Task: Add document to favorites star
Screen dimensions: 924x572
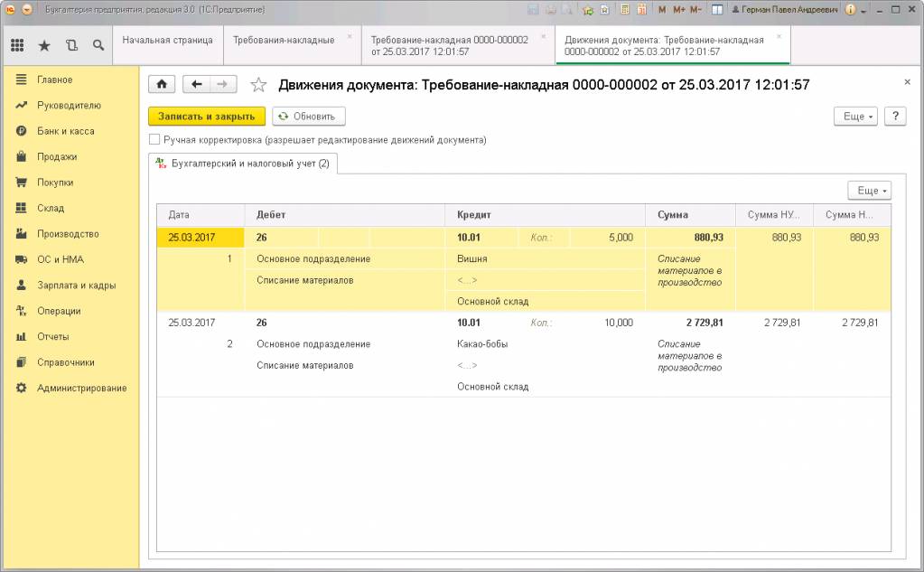Action: pyautogui.click(x=258, y=85)
